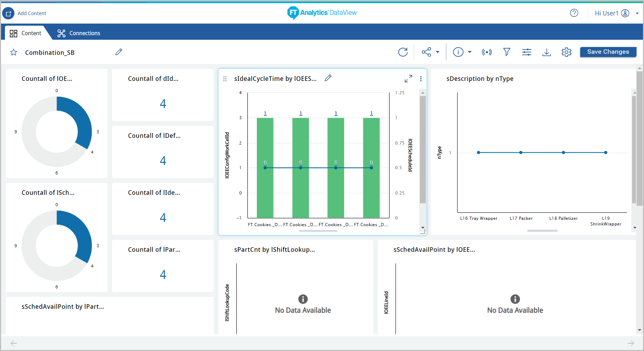Viewport: 644px width, 351px height.
Task: Open the gear settings icon
Action: tap(566, 52)
